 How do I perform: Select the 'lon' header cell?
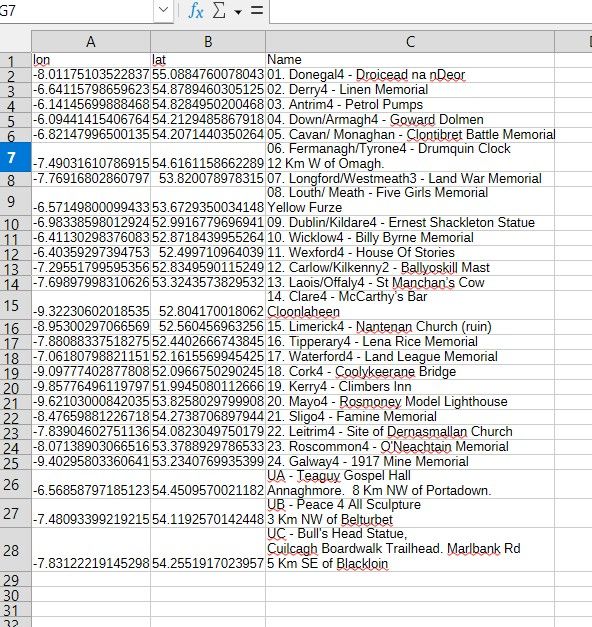point(91,60)
